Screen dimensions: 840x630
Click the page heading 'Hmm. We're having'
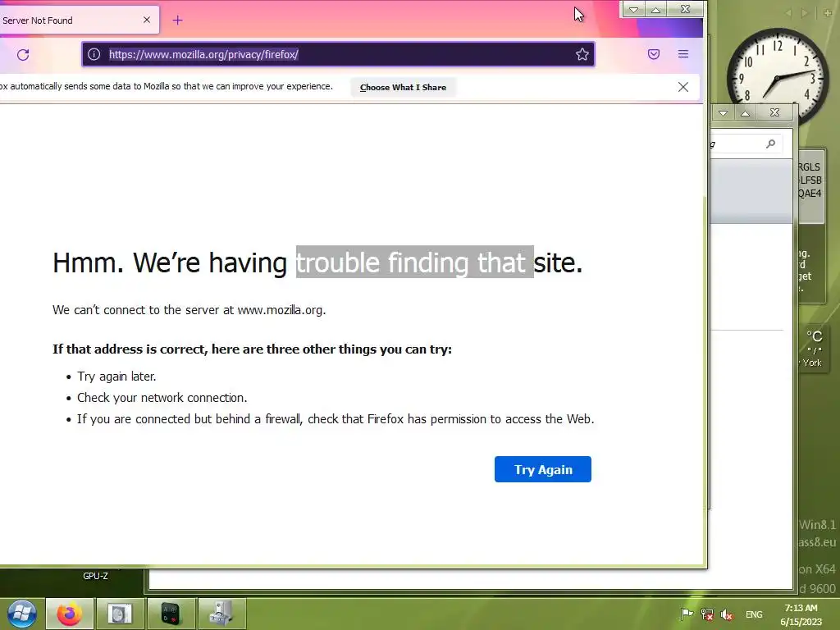[170, 263]
